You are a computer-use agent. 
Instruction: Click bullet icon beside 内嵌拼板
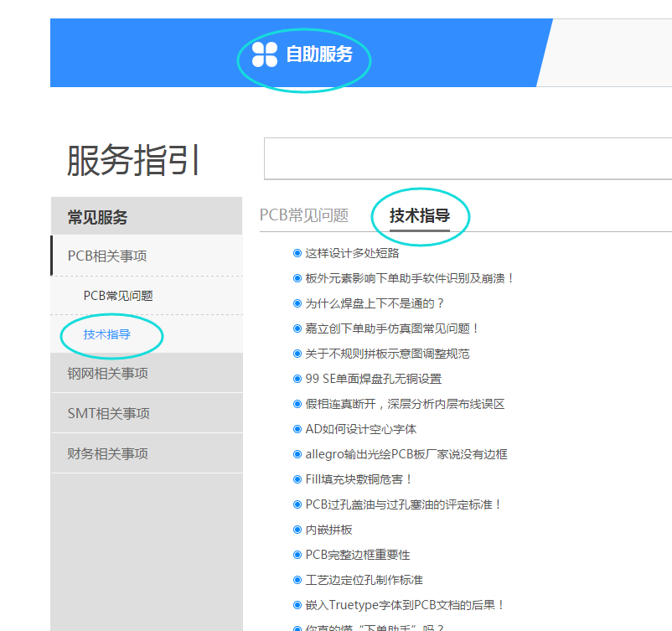(x=297, y=530)
